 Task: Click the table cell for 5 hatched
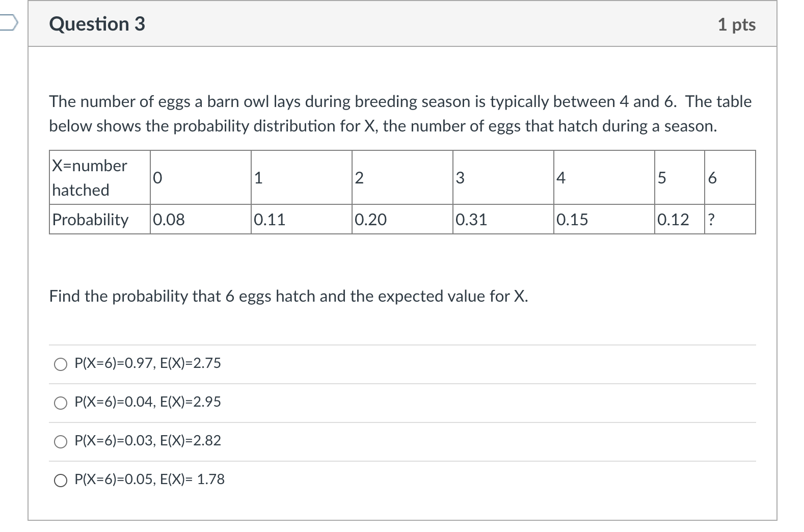click(679, 178)
